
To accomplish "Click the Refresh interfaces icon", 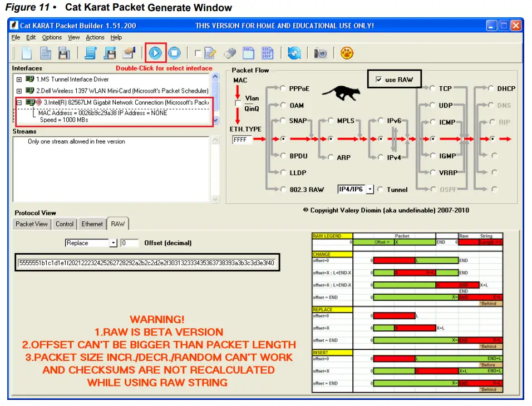I will coord(294,53).
